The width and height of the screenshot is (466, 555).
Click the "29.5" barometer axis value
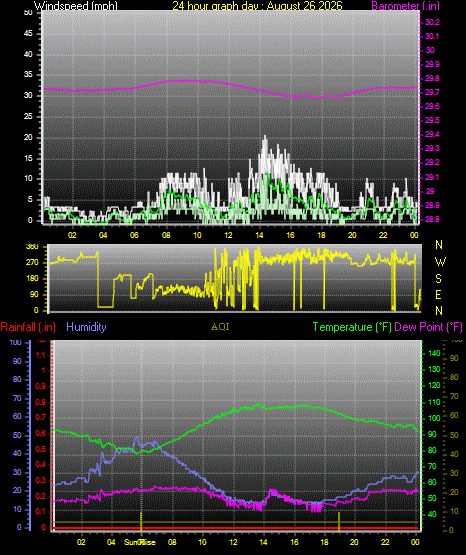pyautogui.click(x=432, y=120)
